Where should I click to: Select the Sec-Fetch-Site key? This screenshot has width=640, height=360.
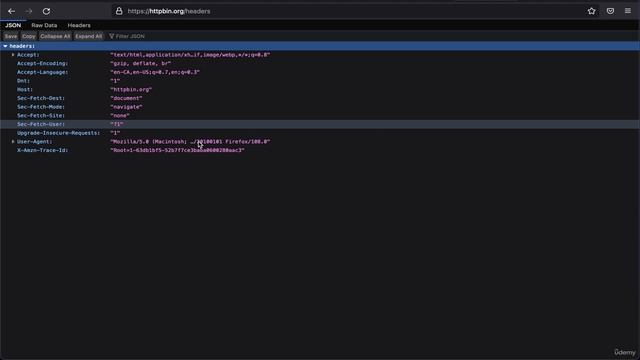pos(41,116)
